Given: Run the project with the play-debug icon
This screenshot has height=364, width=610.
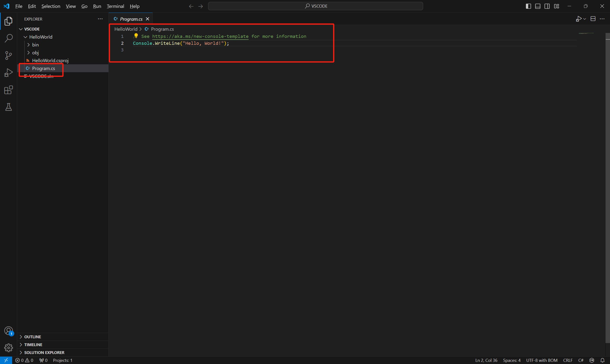Looking at the screenshot, I should pyautogui.click(x=579, y=19).
